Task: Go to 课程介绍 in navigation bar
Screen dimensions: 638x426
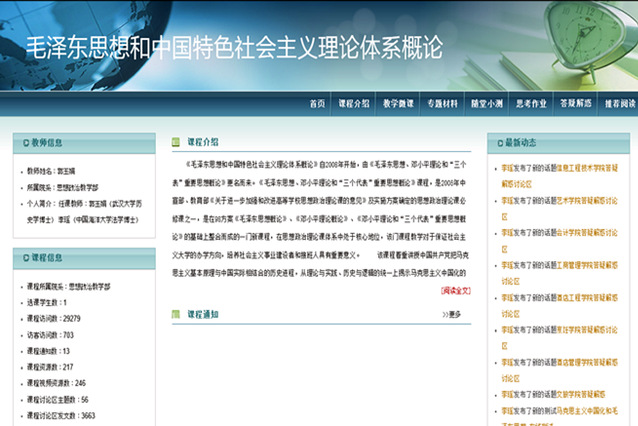Action: coord(353,104)
